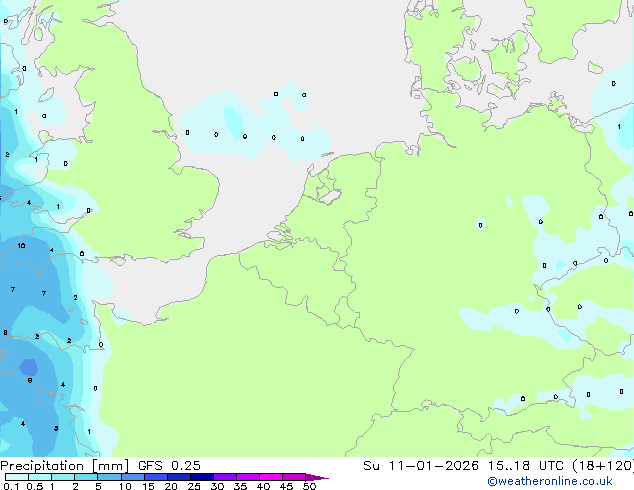Open the weatheronline.co.uk copyright link
Image resolution: width=634 pixels, height=490 pixels.
[x=550, y=481]
